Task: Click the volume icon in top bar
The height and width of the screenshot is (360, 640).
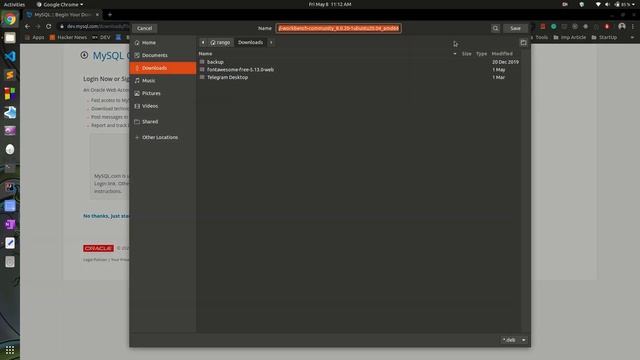Action: pos(607,4)
